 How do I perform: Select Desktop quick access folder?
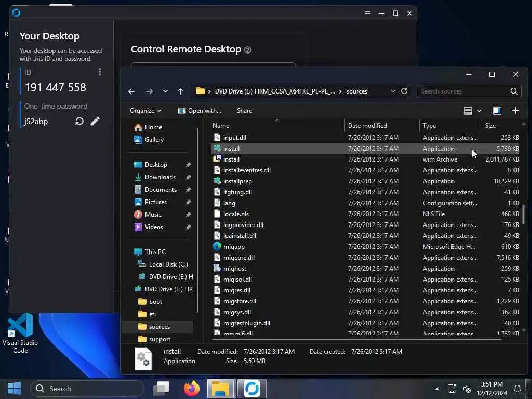point(151,165)
